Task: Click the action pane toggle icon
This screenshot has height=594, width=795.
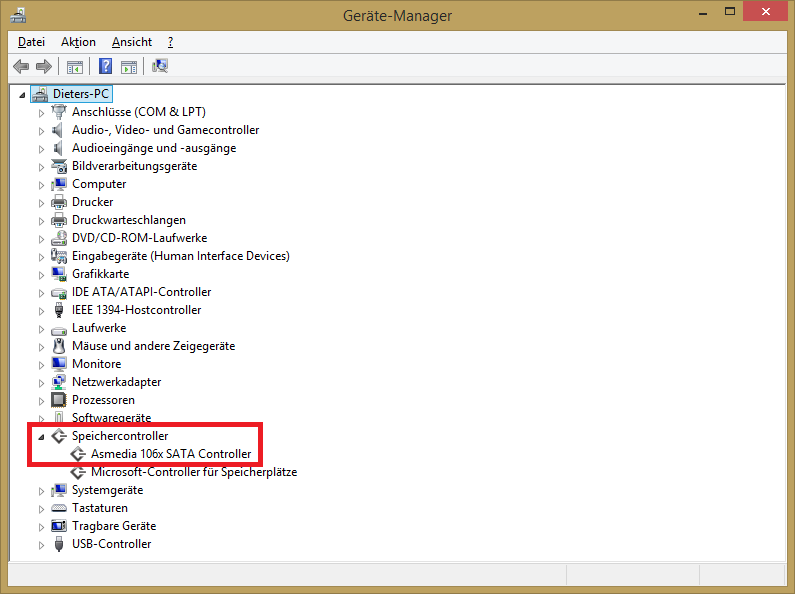Action: 129,66
